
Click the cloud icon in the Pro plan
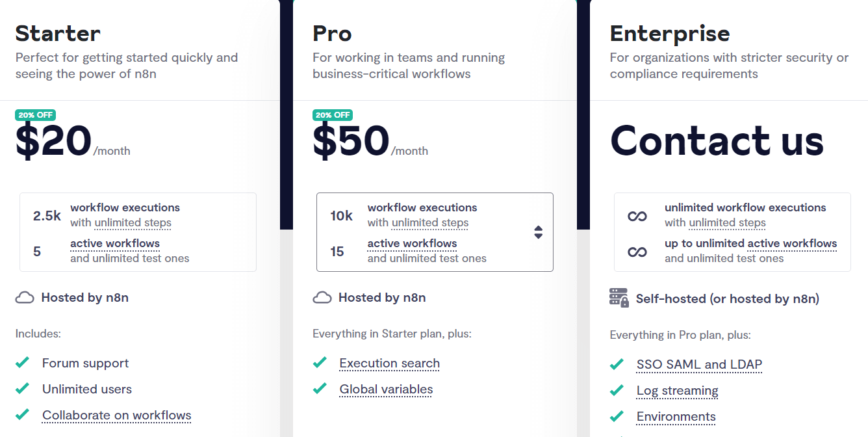pyautogui.click(x=322, y=298)
